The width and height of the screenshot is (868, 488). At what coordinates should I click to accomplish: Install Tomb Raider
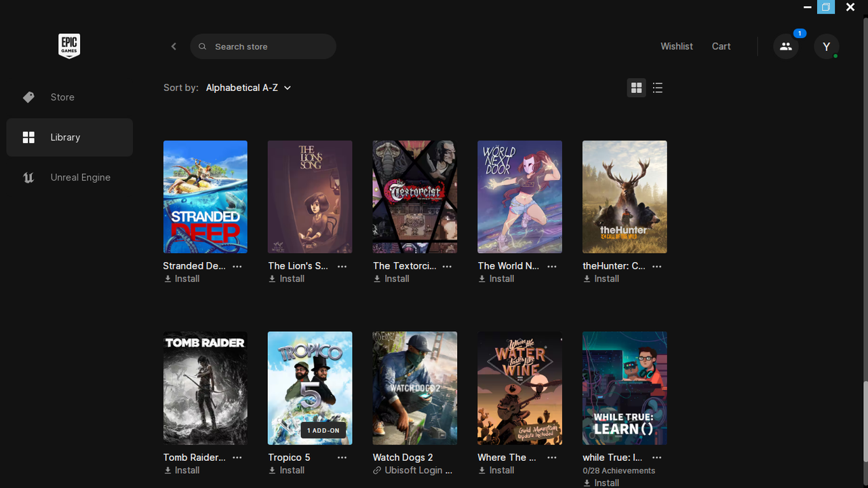(x=182, y=470)
